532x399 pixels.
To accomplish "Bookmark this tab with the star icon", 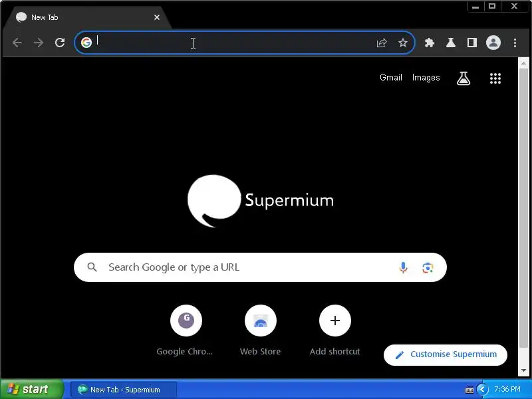I will click(403, 43).
